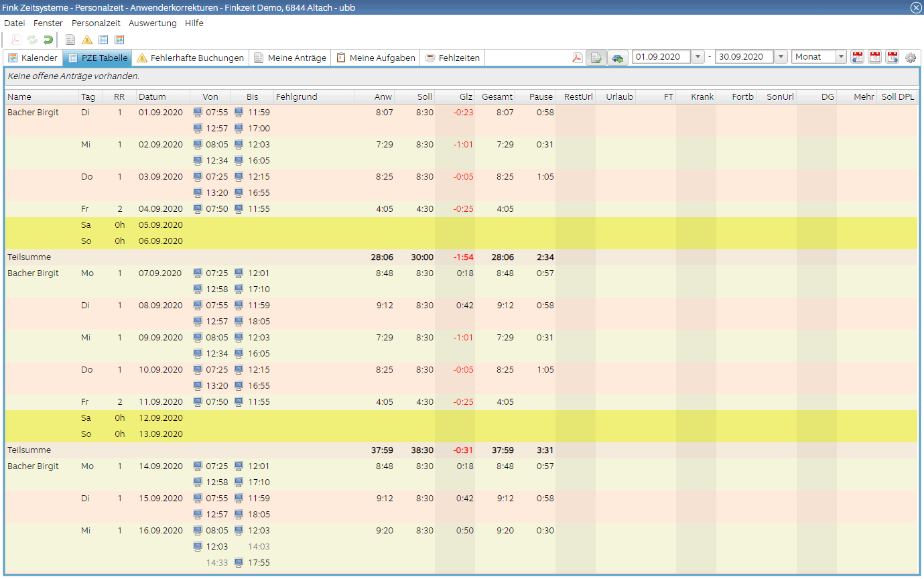Open settings with the gear icon
This screenshot has height=579, width=924.
pos(911,58)
